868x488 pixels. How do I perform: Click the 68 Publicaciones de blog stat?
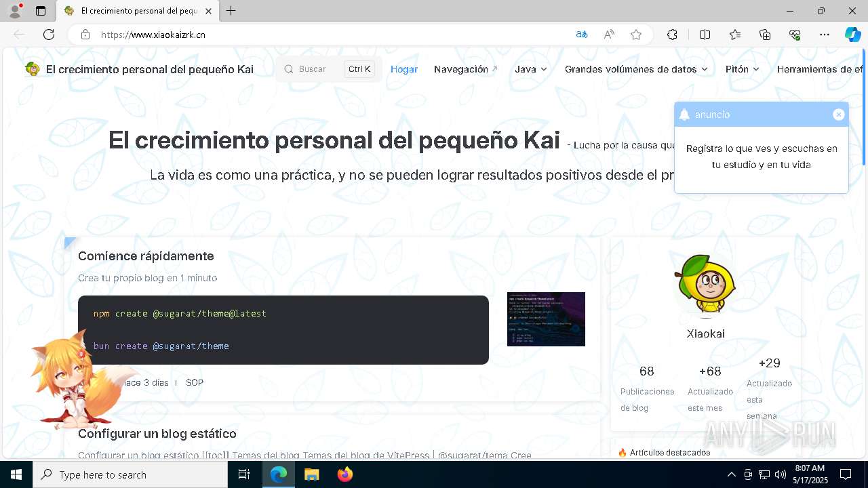(x=647, y=388)
